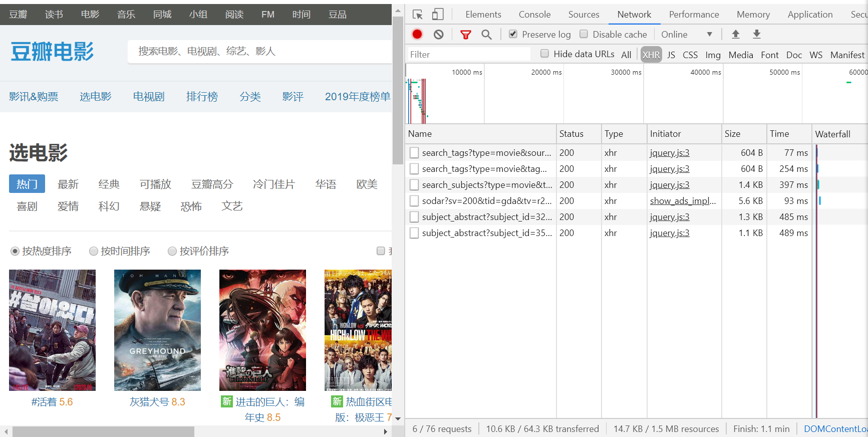Switch to the Console tab
Viewport: 868px width, 437px height.
[534, 15]
